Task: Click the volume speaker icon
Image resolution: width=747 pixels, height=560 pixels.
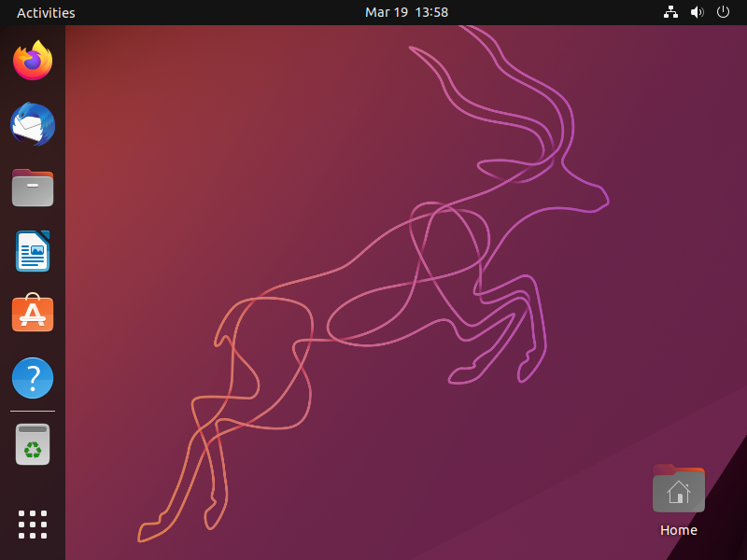Action: point(697,12)
